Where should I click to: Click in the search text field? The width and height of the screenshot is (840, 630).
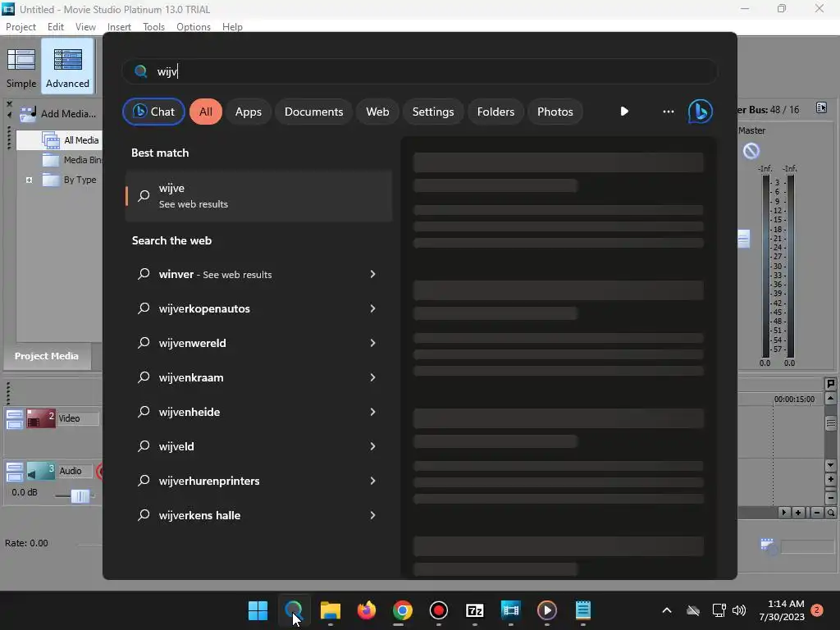(x=420, y=71)
